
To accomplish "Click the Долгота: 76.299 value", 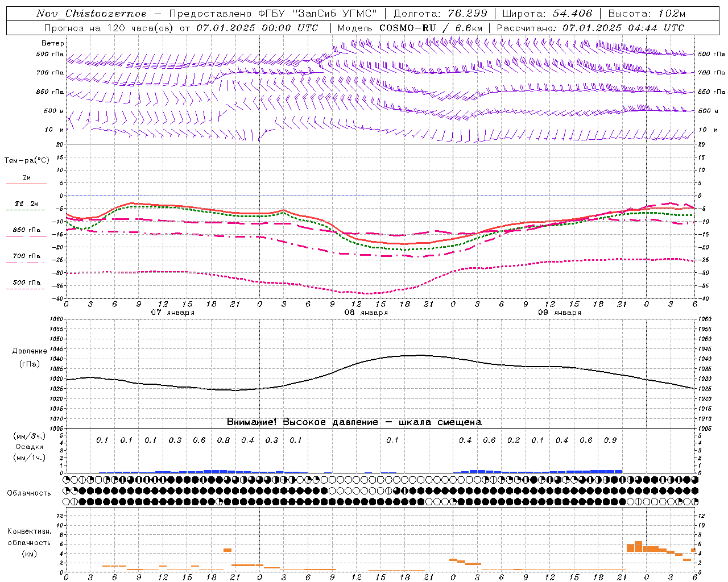I will click(440, 14).
